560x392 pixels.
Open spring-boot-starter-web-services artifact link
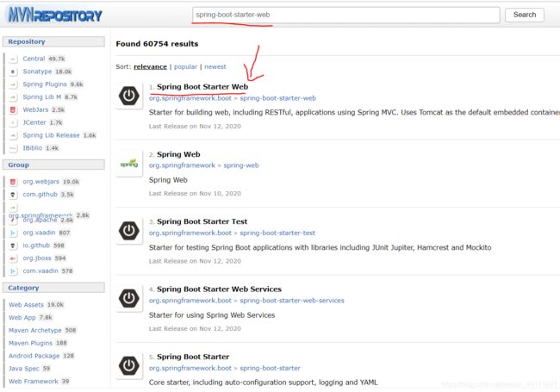292,301
